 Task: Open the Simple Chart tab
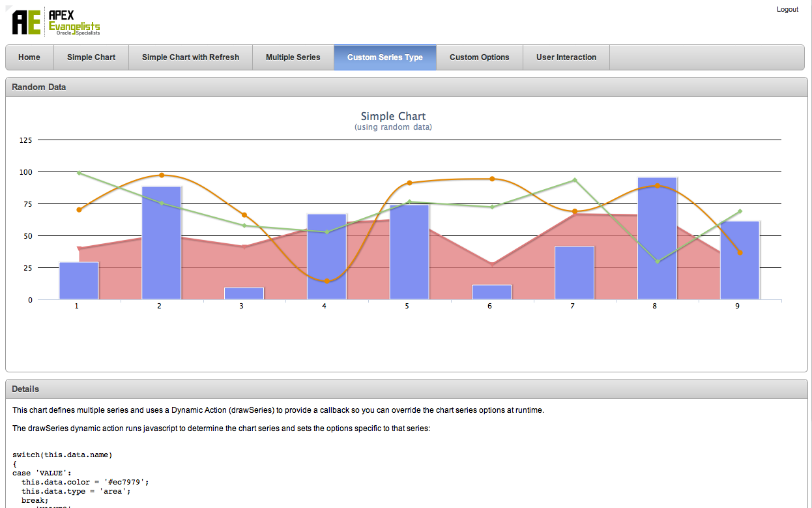(x=91, y=57)
